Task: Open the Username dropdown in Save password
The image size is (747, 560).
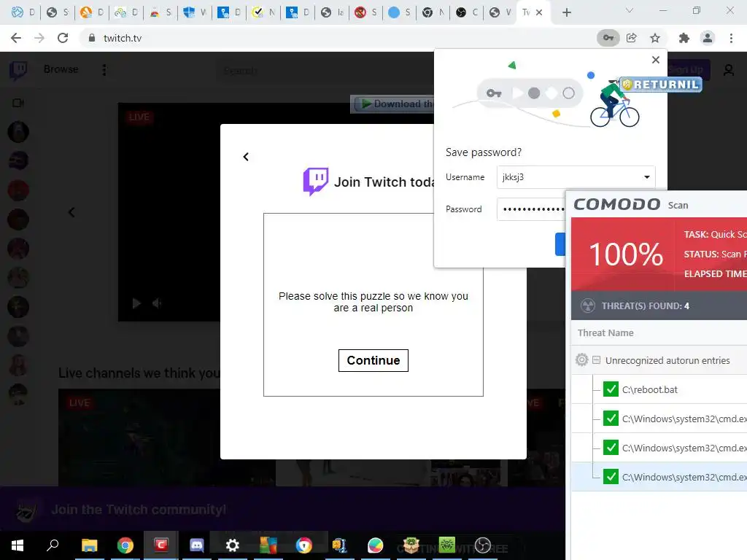Action: pos(646,177)
